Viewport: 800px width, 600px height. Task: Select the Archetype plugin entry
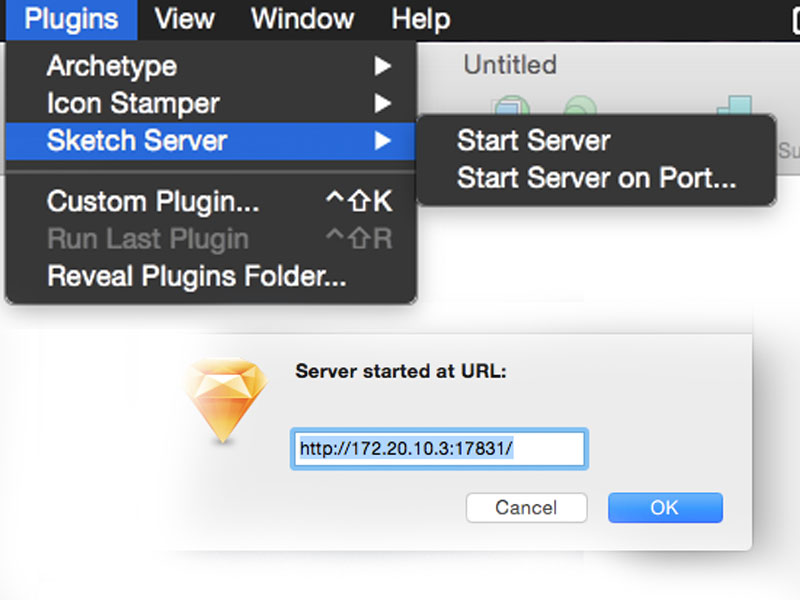coord(211,66)
